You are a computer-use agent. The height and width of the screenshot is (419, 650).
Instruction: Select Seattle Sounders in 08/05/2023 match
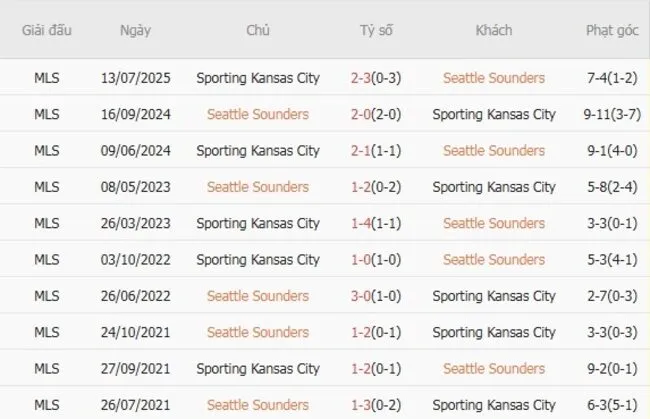pyautogui.click(x=258, y=187)
